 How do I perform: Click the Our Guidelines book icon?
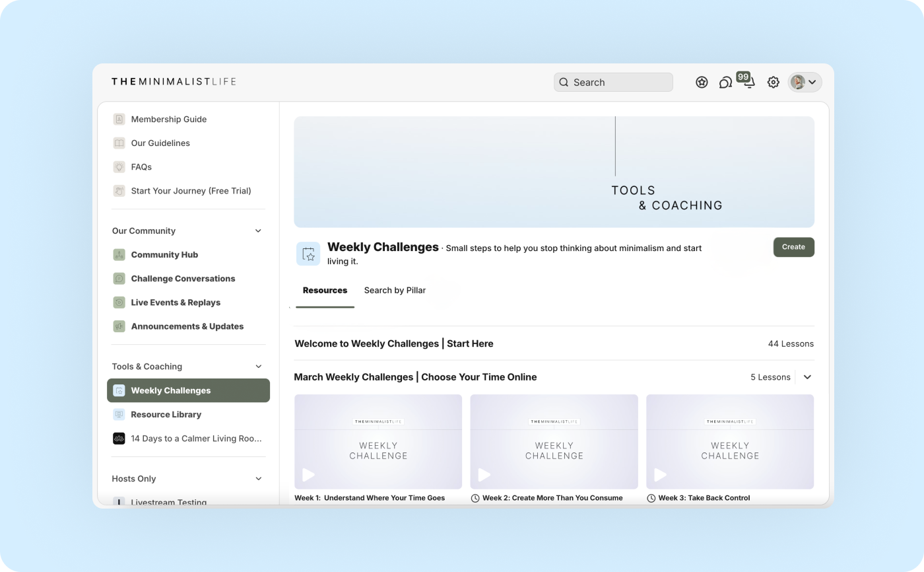(x=119, y=143)
